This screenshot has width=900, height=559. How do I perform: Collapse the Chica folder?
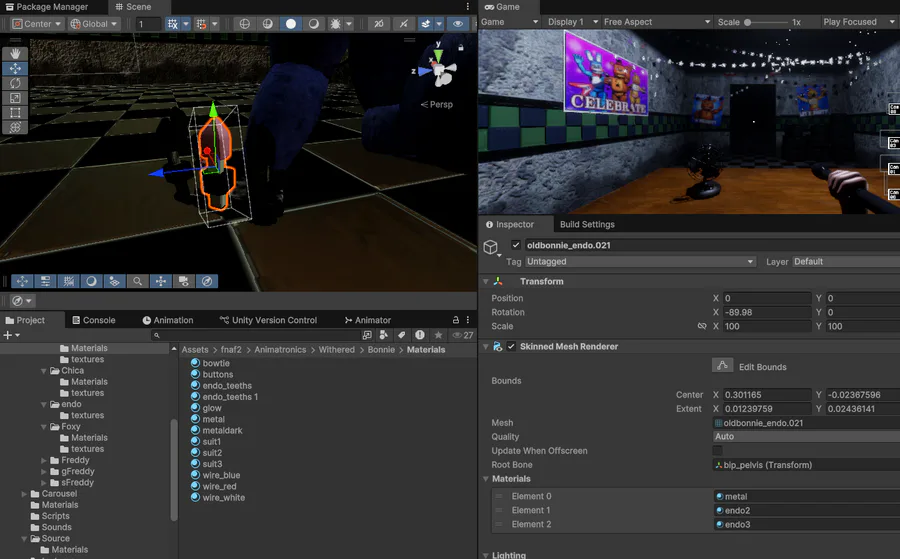pyautogui.click(x=44, y=371)
